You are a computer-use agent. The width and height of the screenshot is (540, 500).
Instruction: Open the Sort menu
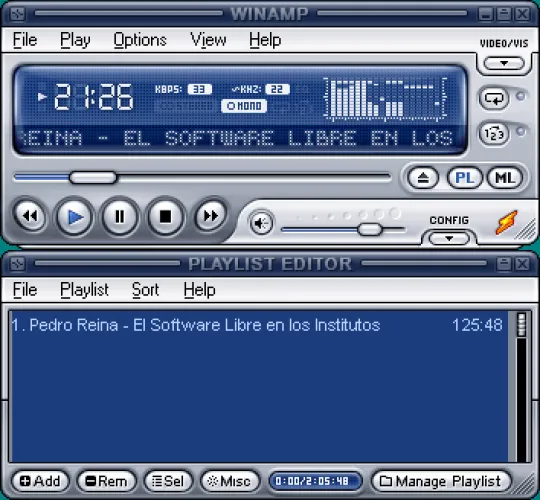[x=145, y=290]
